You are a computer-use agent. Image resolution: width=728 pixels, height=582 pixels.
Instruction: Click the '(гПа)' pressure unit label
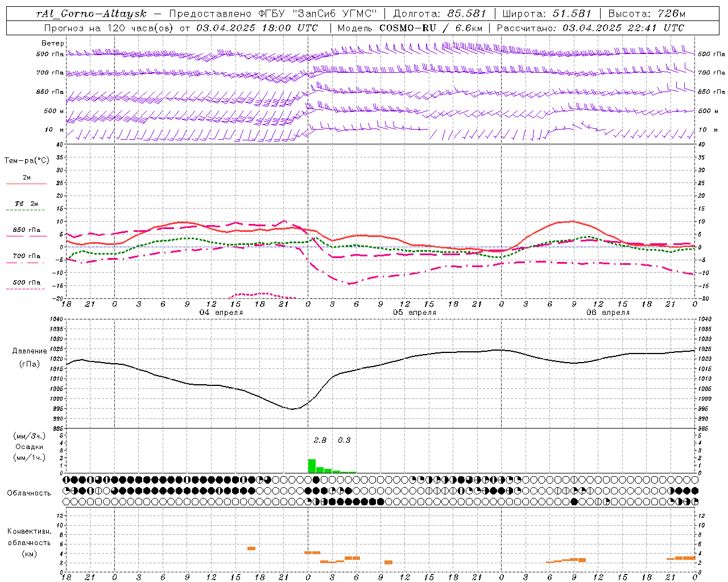29,364
